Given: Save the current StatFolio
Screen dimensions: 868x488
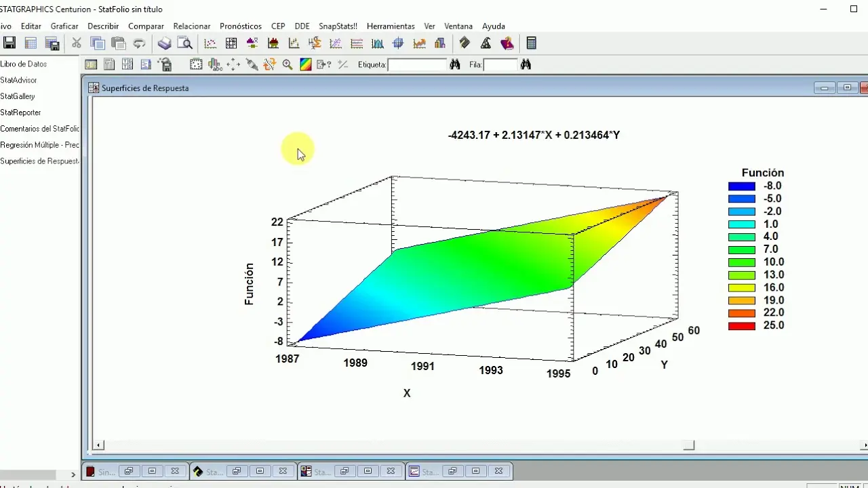Looking at the screenshot, I should pos(9,43).
